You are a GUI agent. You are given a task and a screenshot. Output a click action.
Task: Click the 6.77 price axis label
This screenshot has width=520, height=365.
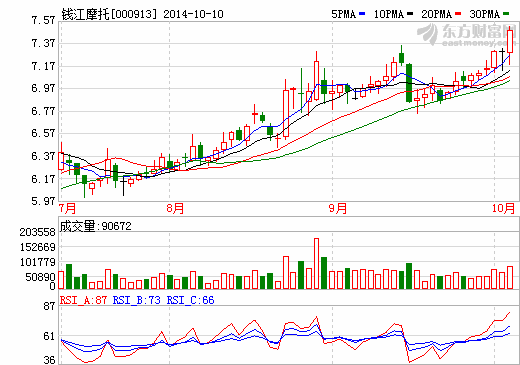pyautogui.click(x=43, y=111)
